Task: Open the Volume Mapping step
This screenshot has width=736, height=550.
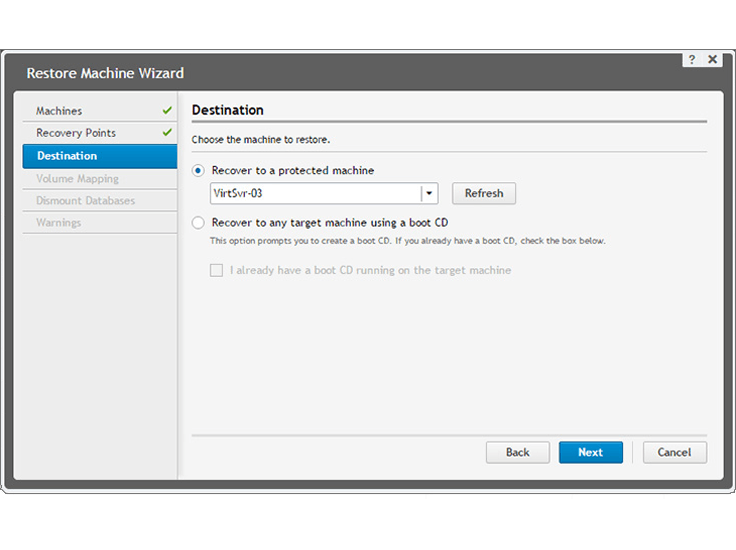Action: (77, 179)
